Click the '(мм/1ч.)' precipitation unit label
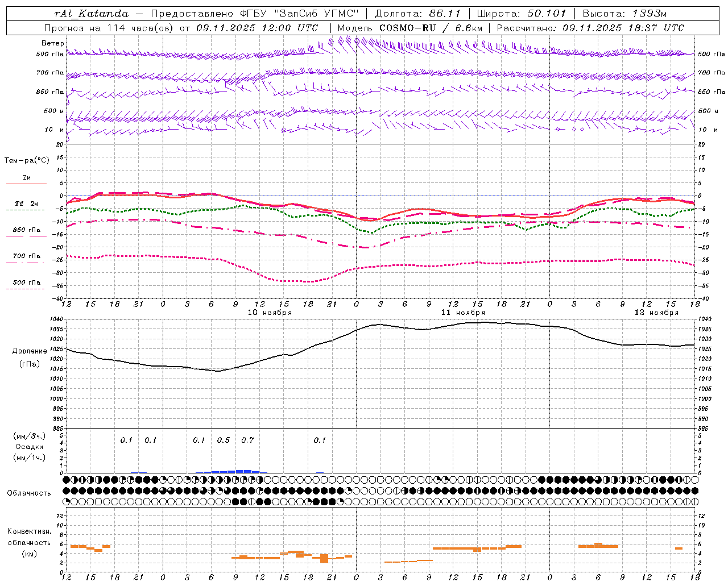This screenshot has height=582, width=728. coord(30,458)
